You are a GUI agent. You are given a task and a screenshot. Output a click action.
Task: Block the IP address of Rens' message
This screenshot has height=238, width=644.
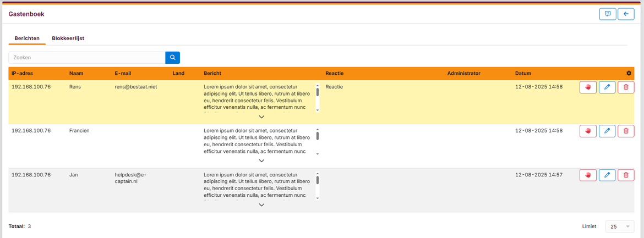[588, 87]
